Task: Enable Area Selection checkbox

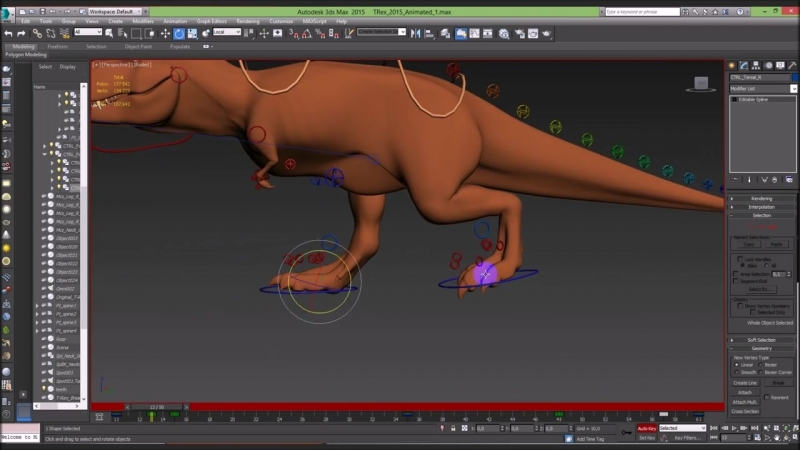Action: (x=736, y=274)
